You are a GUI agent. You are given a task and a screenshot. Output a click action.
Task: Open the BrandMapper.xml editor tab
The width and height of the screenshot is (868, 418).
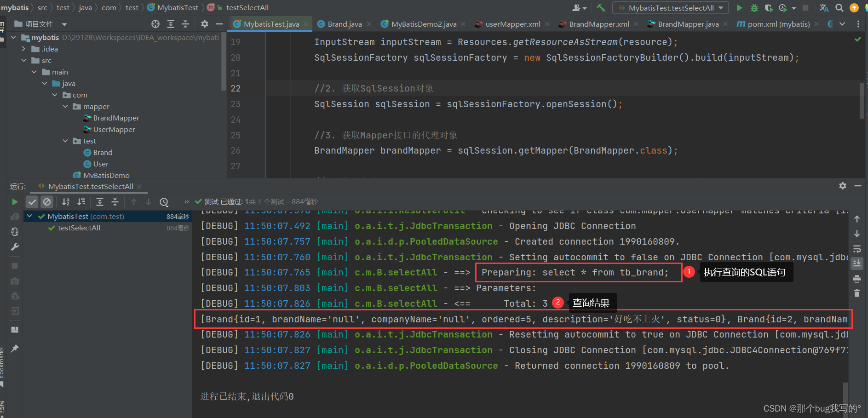pyautogui.click(x=598, y=24)
